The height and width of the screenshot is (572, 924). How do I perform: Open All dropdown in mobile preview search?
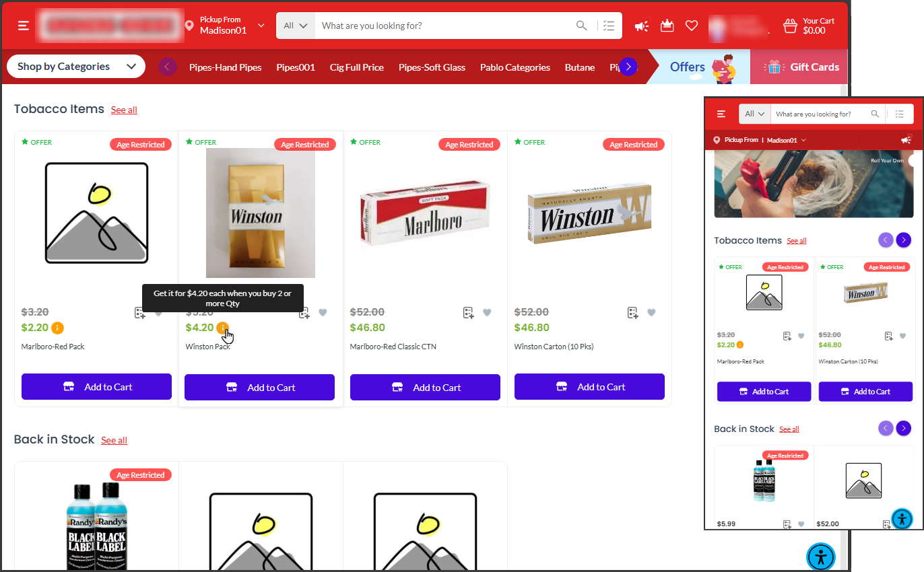point(754,114)
